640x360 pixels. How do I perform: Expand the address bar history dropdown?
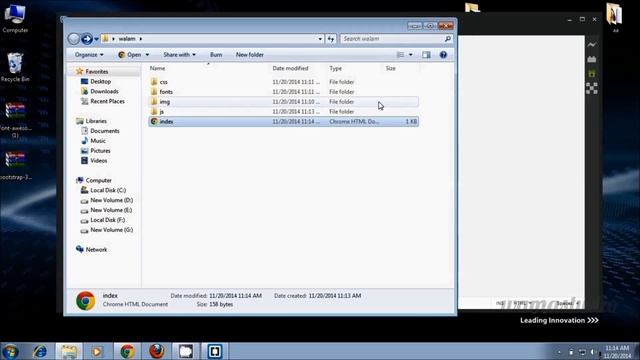point(320,39)
